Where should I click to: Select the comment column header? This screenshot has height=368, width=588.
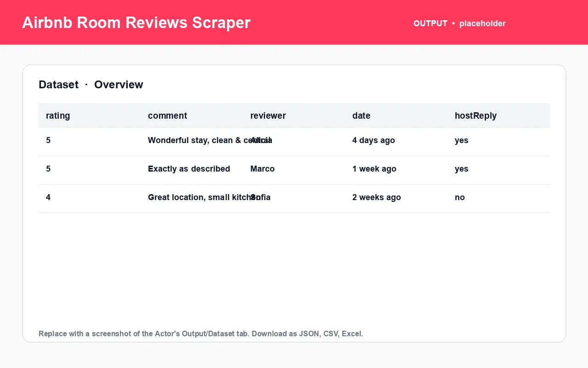tap(167, 116)
